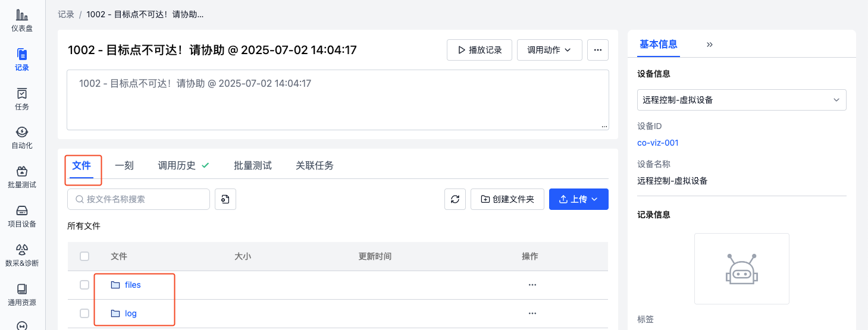Viewport: 868px width, 330px height.
Task: Click the 设备名称 label
Action: pos(654,164)
